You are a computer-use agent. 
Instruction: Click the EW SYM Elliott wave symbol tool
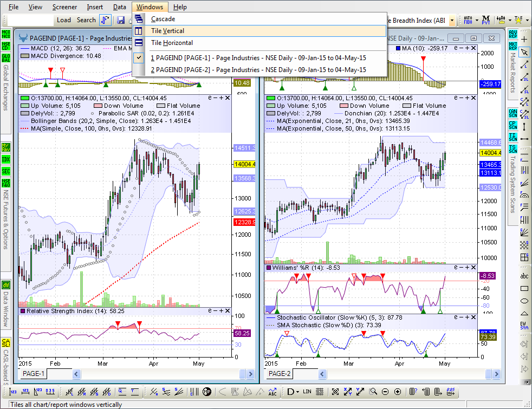pyautogui.click(x=524, y=326)
